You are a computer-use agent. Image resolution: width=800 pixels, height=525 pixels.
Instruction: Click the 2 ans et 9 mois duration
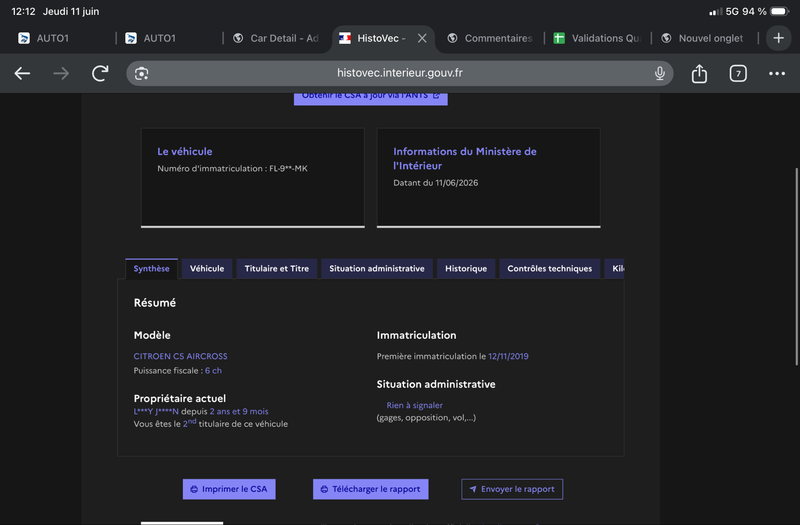pos(239,411)
